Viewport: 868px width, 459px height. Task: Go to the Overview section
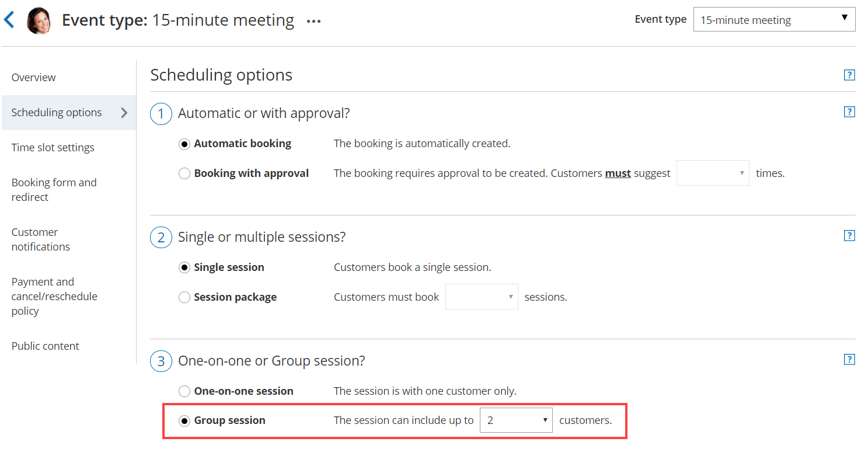click(34, 78)
